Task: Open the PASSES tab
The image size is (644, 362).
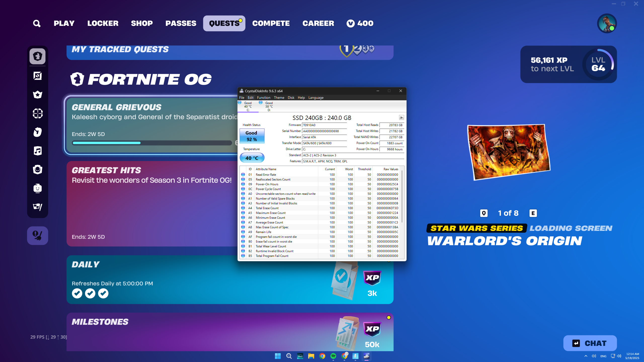Action: (x=181, y=23)
